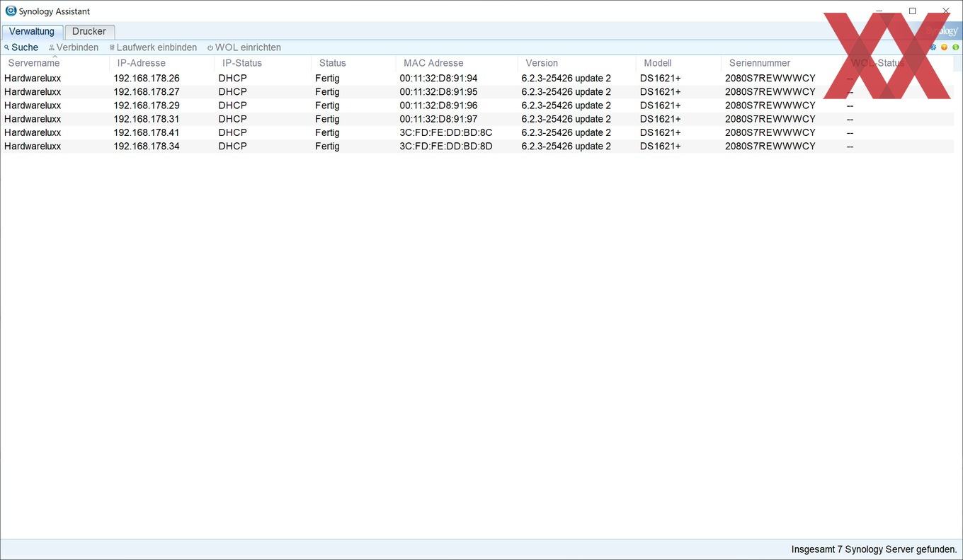The width and height of the screenshot is (963, 560).
Task: Open WOL einrichten in the toolbar
Action: (244, 47)
